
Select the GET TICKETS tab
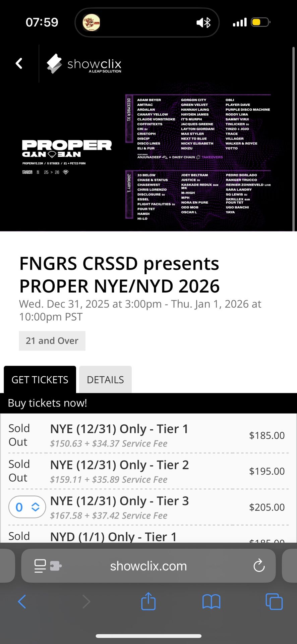(x=40, y=380)
